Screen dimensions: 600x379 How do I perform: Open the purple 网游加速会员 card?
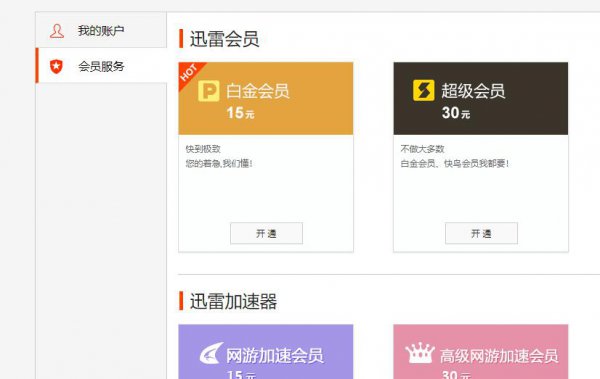266,352
